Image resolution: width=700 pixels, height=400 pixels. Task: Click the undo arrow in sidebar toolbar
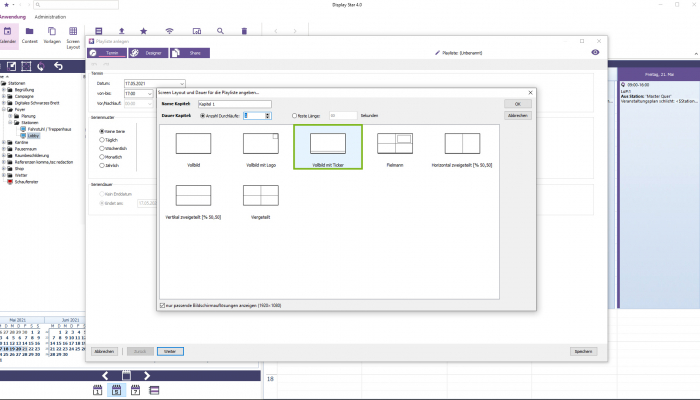[57, 67]
